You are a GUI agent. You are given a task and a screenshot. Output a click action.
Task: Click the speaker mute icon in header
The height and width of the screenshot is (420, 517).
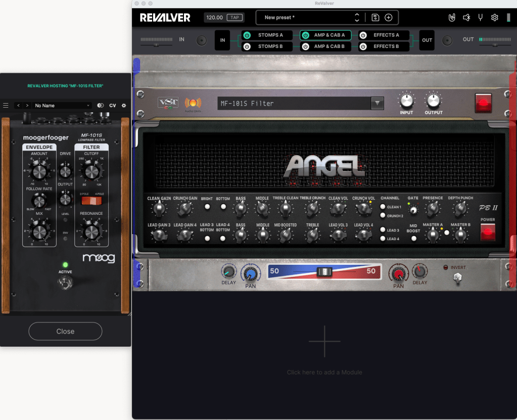point(466,18)
